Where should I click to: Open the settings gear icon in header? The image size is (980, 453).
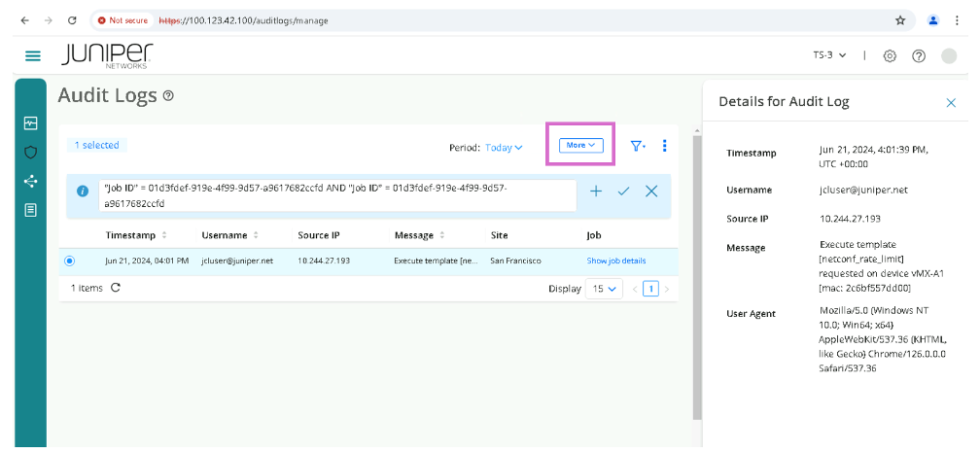(890, 55)
